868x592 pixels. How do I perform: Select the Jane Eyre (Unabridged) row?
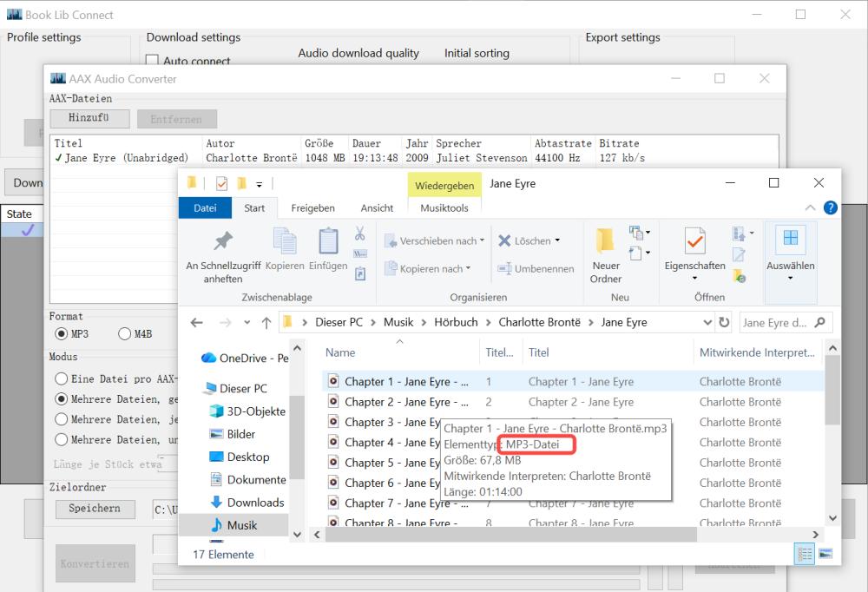pos(414,158)
